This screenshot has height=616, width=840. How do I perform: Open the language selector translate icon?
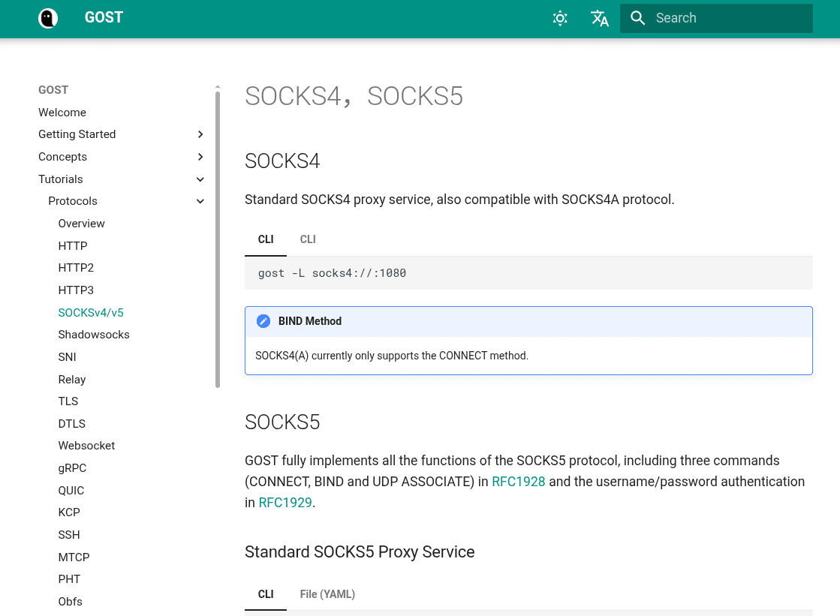(600, 18)
